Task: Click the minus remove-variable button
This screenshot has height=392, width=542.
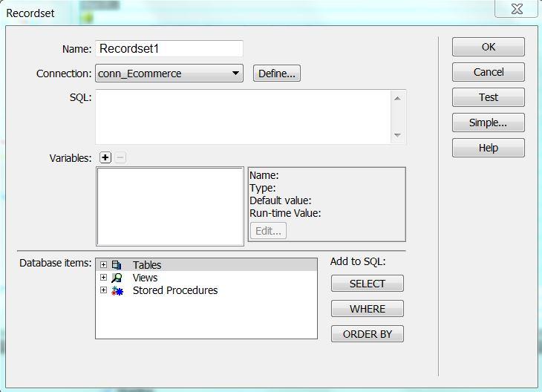Action: (120, 157)
